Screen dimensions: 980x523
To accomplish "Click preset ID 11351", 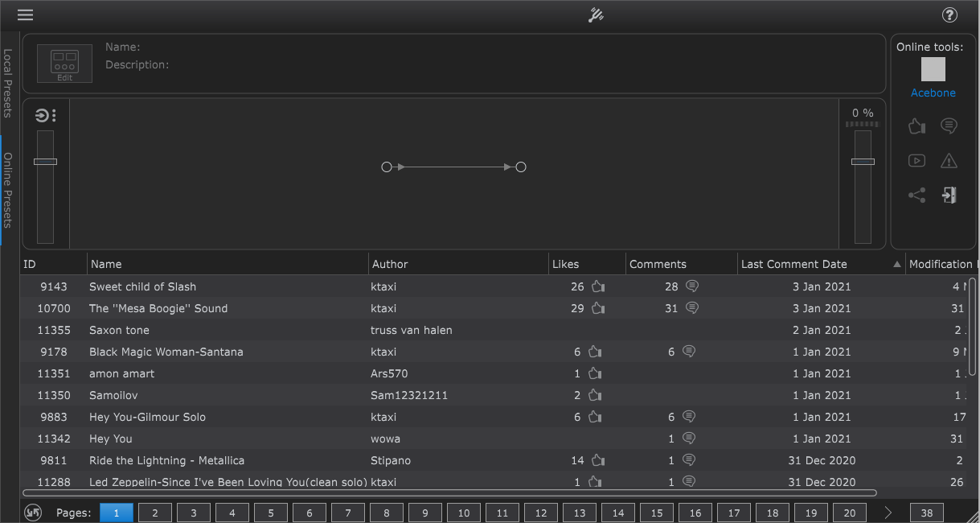I will (54, 373).
